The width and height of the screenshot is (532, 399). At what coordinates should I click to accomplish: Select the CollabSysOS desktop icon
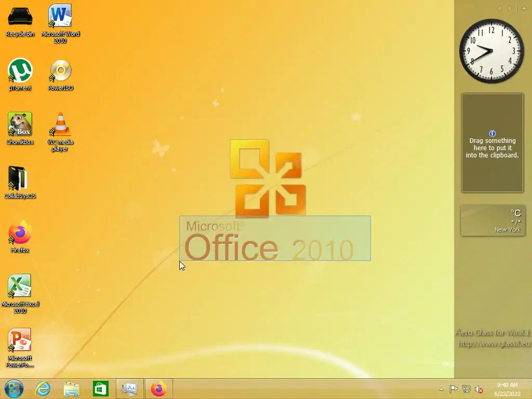[x=20, y=182]
